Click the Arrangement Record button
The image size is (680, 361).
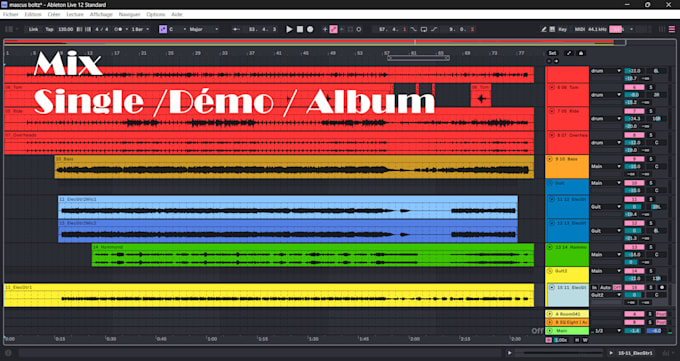pyautogui.click(x=310, y=30)
